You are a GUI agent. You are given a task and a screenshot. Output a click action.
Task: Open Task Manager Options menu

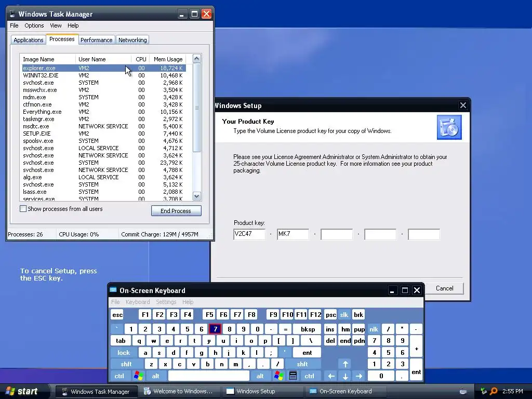[x=34, y=25]
